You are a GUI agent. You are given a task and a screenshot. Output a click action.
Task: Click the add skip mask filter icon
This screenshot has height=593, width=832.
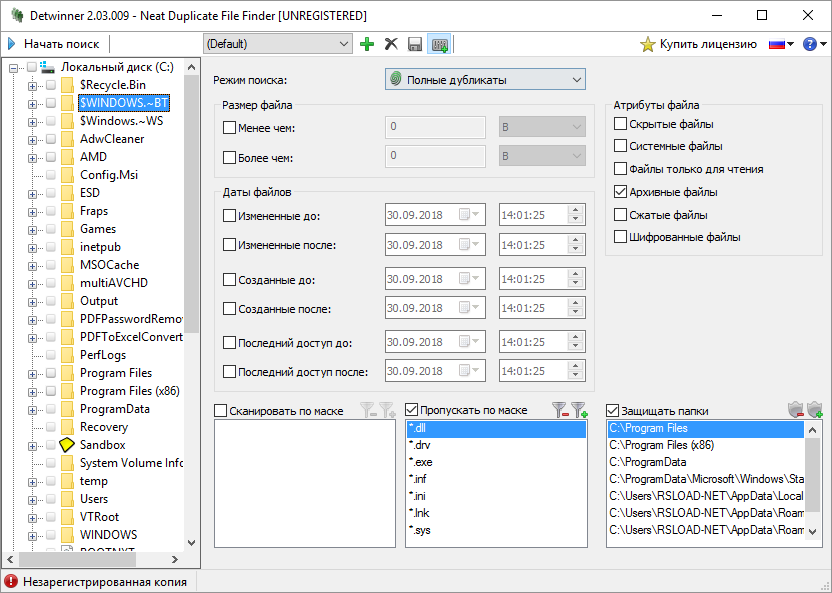pos(579,409)
